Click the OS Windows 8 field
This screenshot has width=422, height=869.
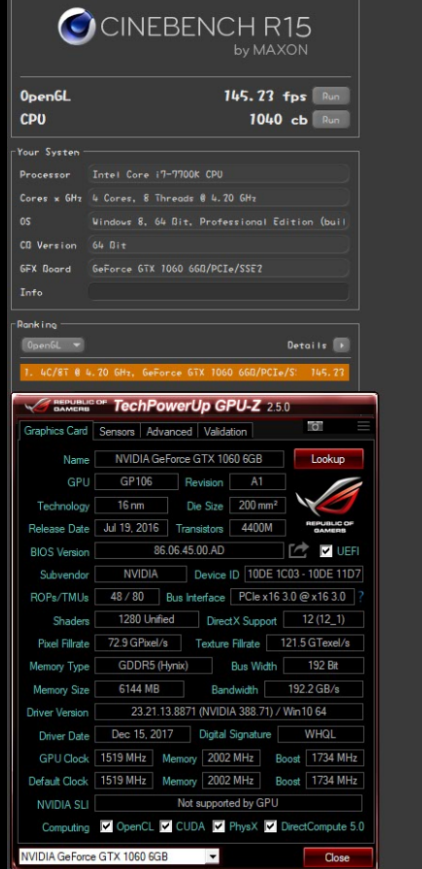218,222
